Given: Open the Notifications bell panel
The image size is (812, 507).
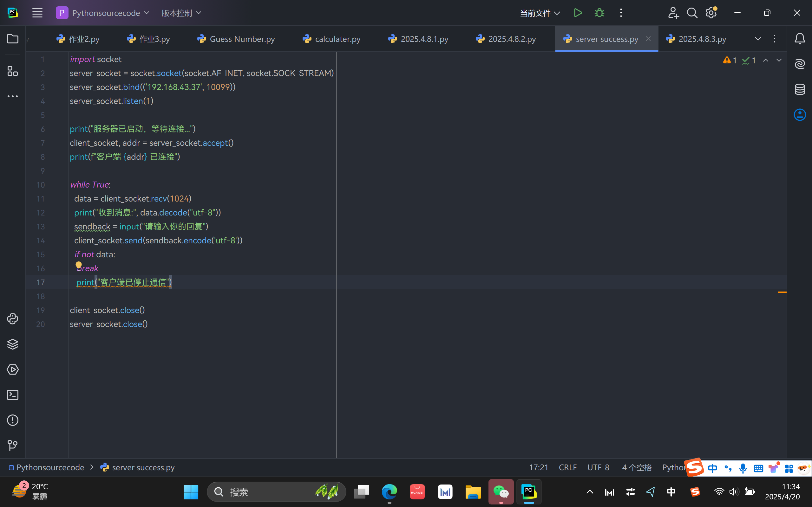Looking at the screenshot, I should pyautogui.click(x=800, y=39).
